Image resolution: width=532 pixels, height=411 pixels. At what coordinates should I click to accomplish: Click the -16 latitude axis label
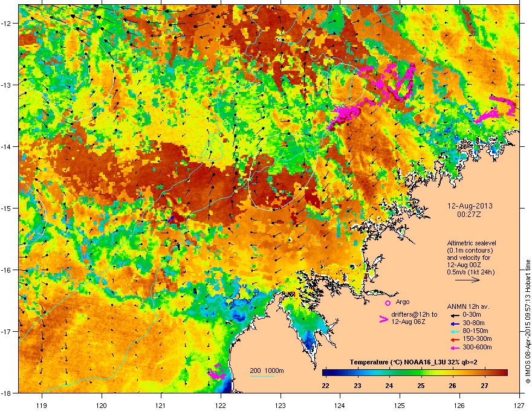pyautogui.click(x=7, y=270)
